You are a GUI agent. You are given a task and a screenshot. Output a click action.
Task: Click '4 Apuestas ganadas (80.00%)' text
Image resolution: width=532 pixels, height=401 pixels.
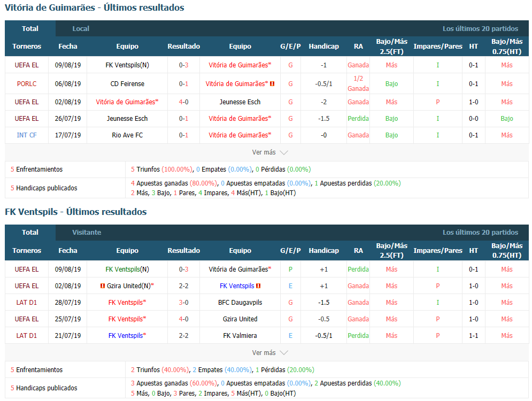(174, 183)
